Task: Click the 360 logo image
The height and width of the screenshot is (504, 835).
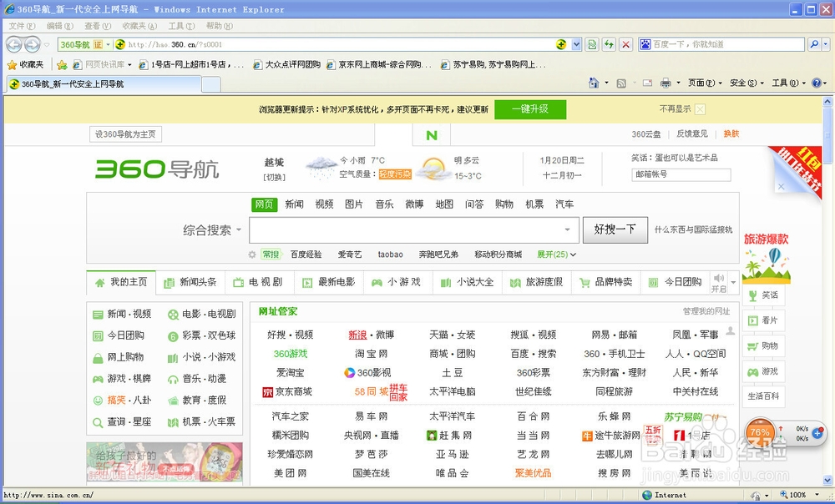Action: pos(157,169)
